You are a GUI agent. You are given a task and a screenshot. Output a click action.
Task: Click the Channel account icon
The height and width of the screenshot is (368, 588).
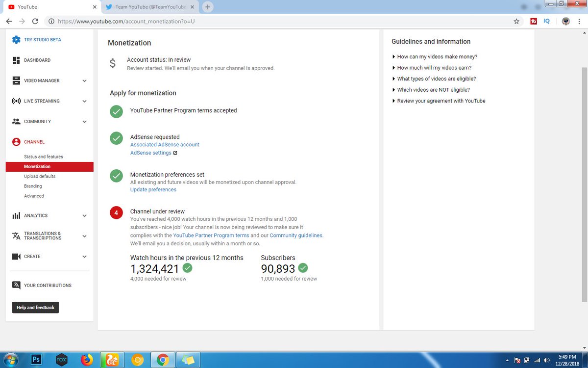click(x=16, y=142)
